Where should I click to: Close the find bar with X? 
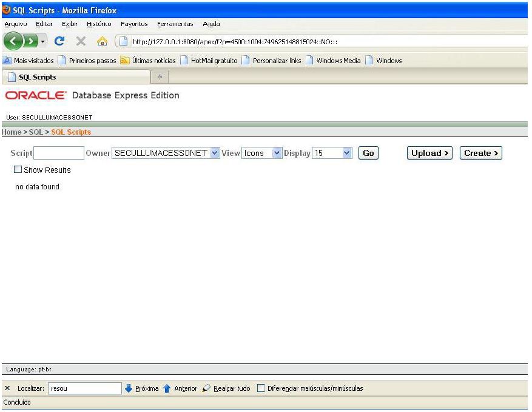[7, 388]
